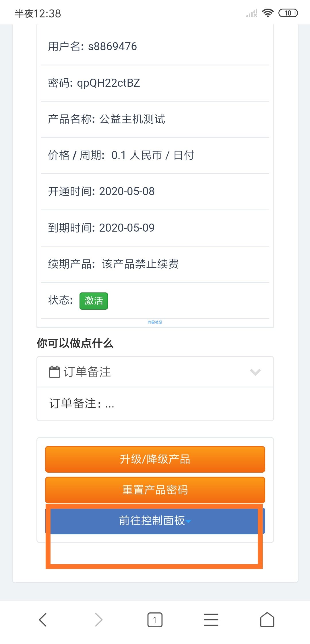Screen dimensions: 310x644
Task: Tap the browser forward arrow
Action: 99,620
